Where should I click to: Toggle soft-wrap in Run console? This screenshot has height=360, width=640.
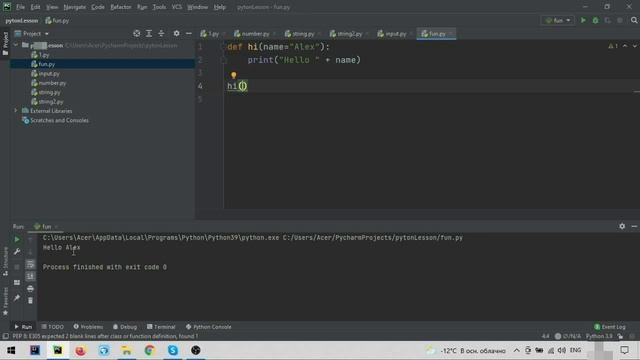point(30,264)
